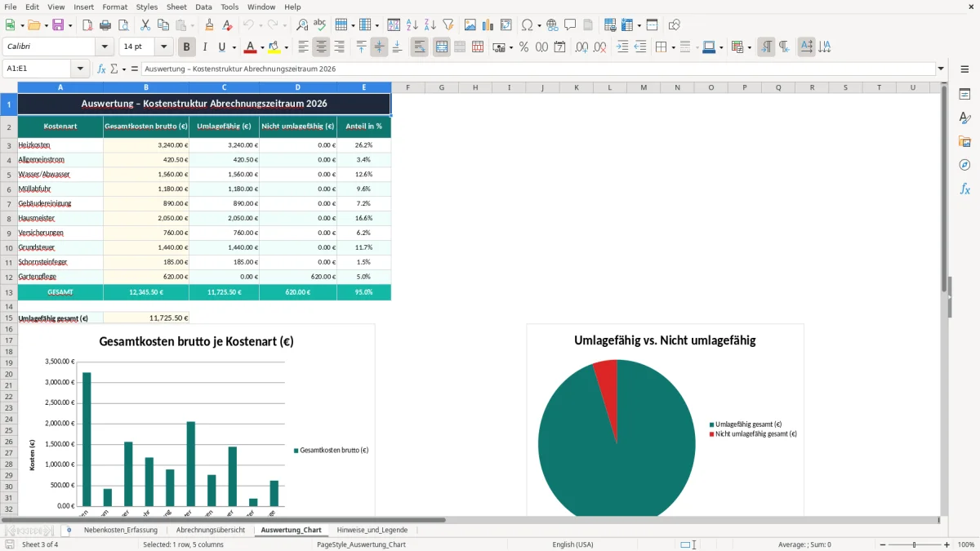Open the Styles menu

pos(147,7)
